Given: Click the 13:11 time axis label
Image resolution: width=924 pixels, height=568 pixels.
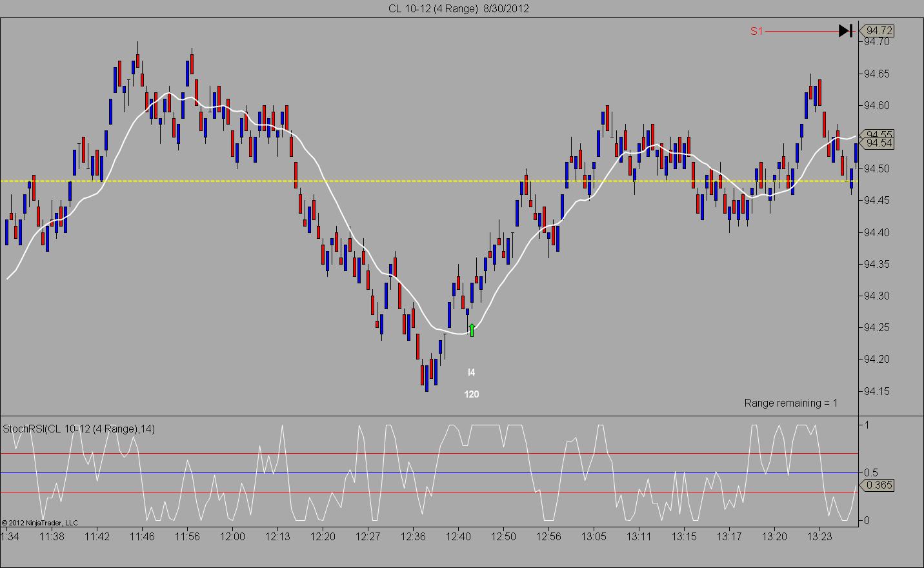Looking at the screenshot, I should pos(639,536).
